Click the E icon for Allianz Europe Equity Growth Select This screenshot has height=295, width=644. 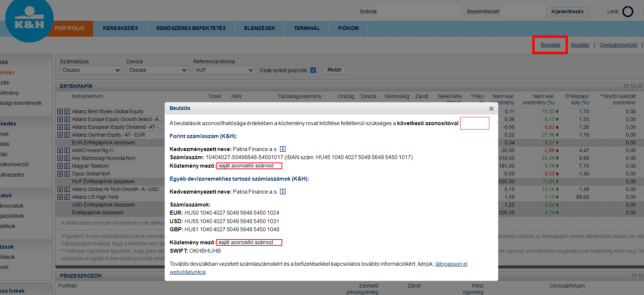point(67,119)
